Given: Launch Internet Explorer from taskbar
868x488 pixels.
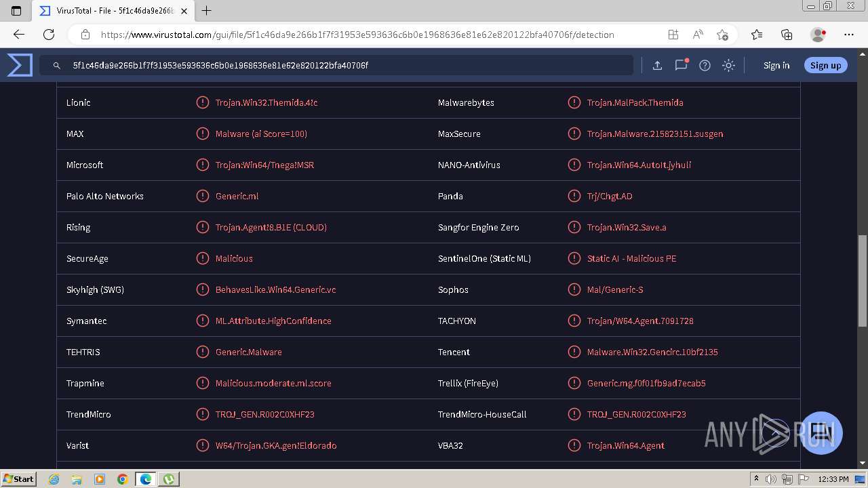Looking at the screenshot, I should [54, 479].
